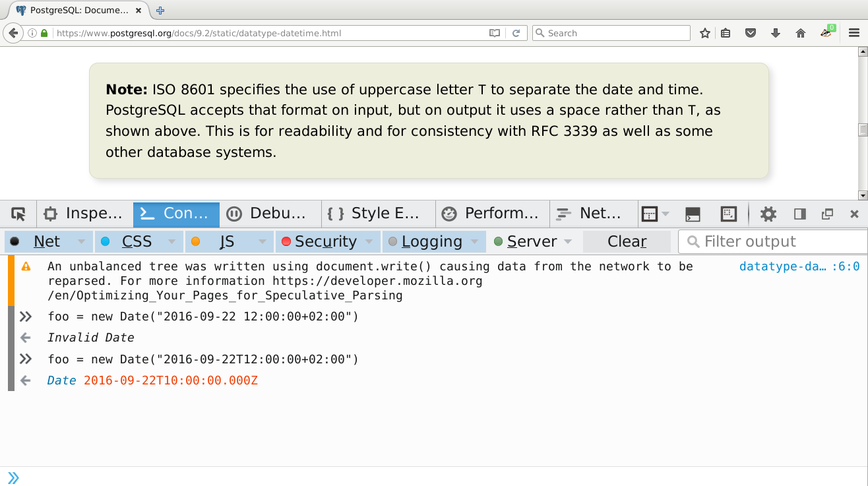
Task: Reload the current page
Action: [516, 33]
